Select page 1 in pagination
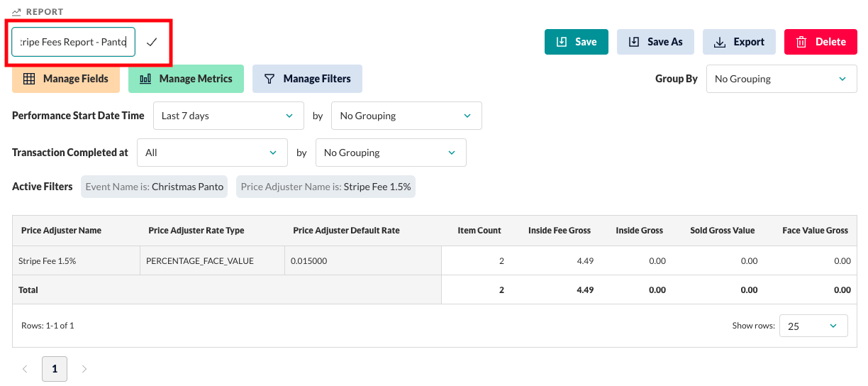Screen dimensions: 868x386 [55, 369]
